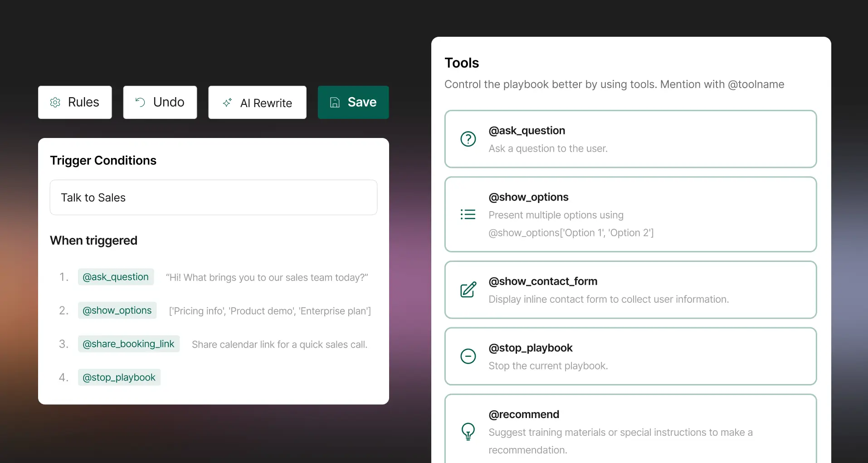Click the minus circle icon for stop_playbook
868x463 pixels.
[x=468, y=356]
